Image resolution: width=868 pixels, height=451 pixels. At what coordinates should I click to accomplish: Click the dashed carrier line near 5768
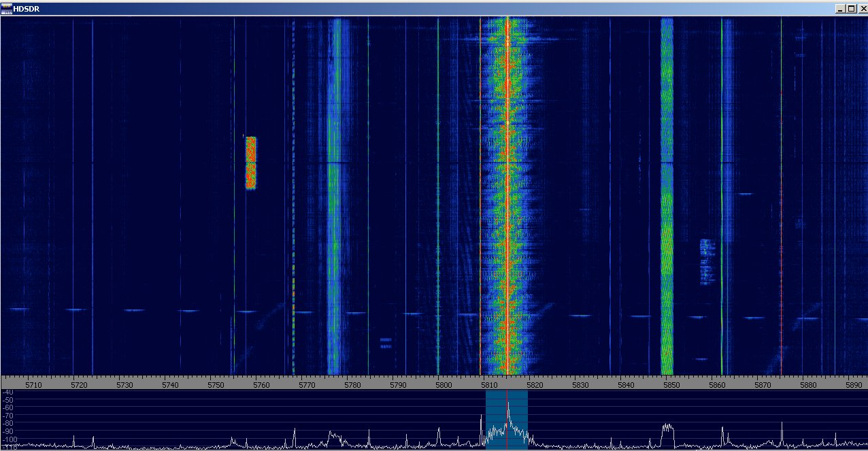[294, 204]
